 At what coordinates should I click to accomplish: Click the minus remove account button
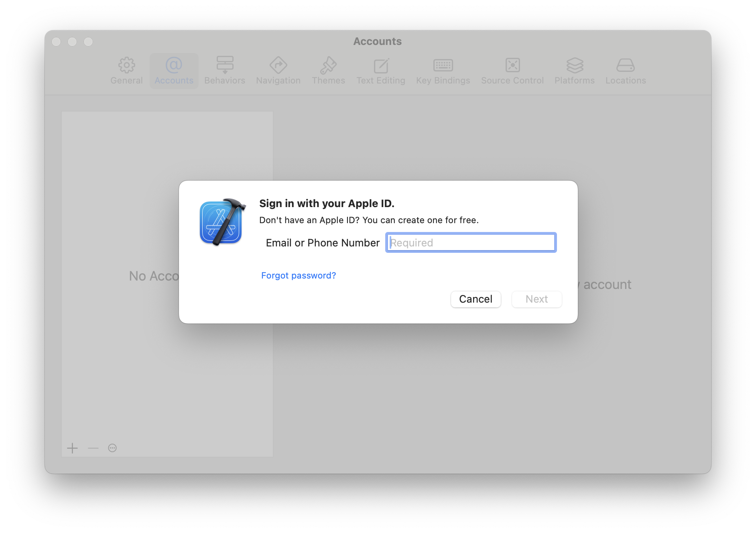[93, 448]
